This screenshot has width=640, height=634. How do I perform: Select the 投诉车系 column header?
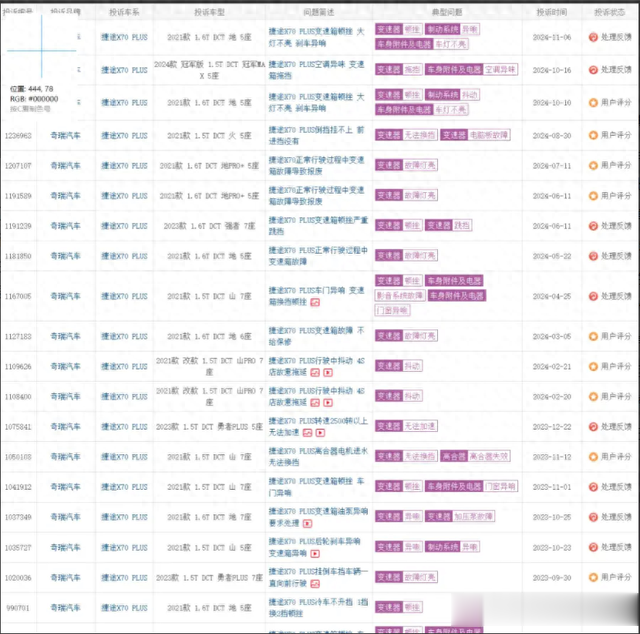[x=124, y=12]
